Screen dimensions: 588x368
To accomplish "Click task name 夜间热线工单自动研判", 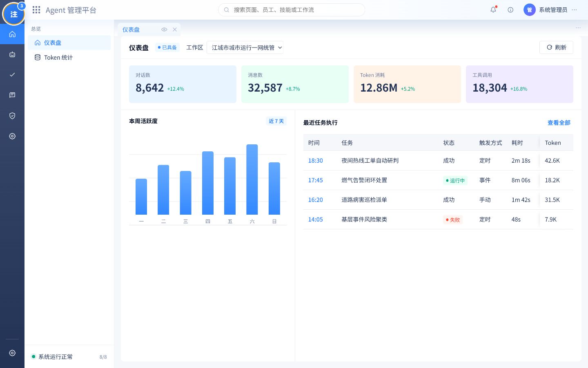I will click(x=370, y=161).
